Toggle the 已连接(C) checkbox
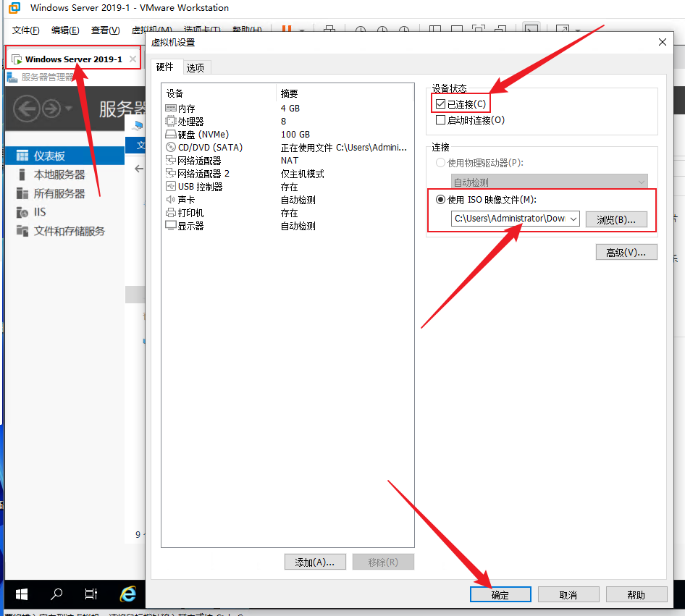 (x=440, y=104)
